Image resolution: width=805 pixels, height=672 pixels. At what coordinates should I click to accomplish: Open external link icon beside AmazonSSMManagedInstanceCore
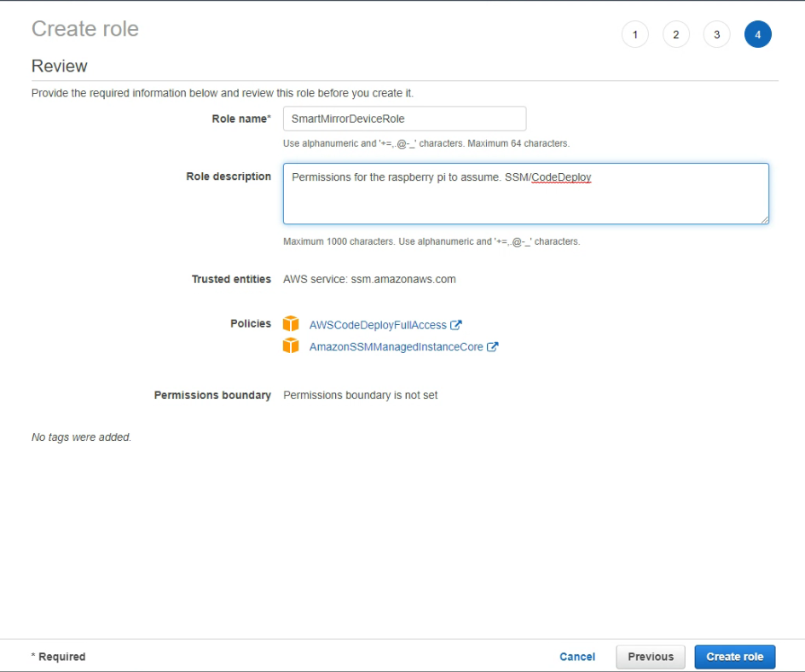coord(492,346)
